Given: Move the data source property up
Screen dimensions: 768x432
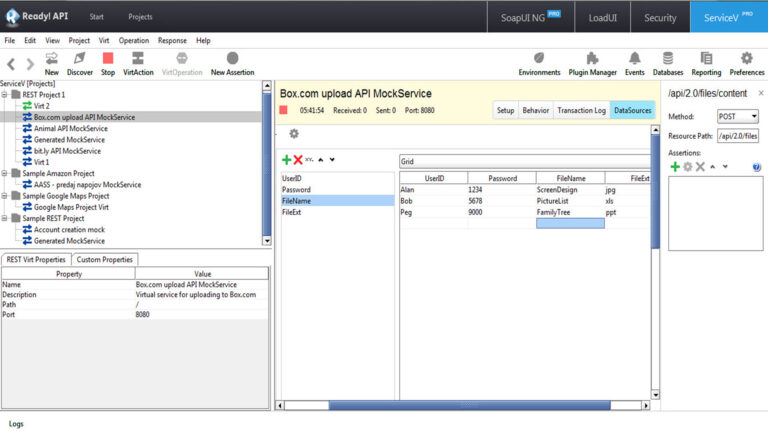Looking at the screenshot, I should (x=321, y=160).
